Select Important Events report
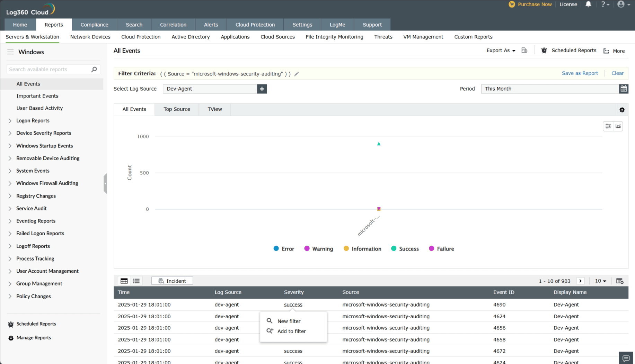The width and height of the screenshot is (635, 364). (x=37, y=96)
